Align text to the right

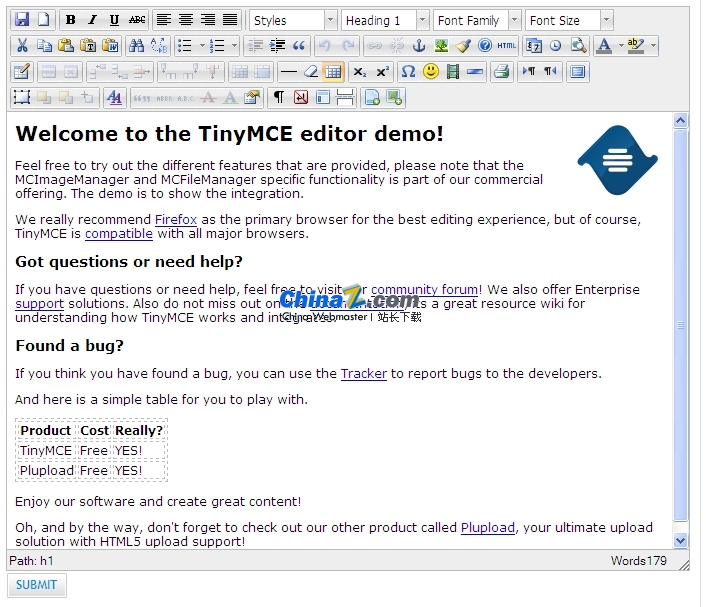208,20
